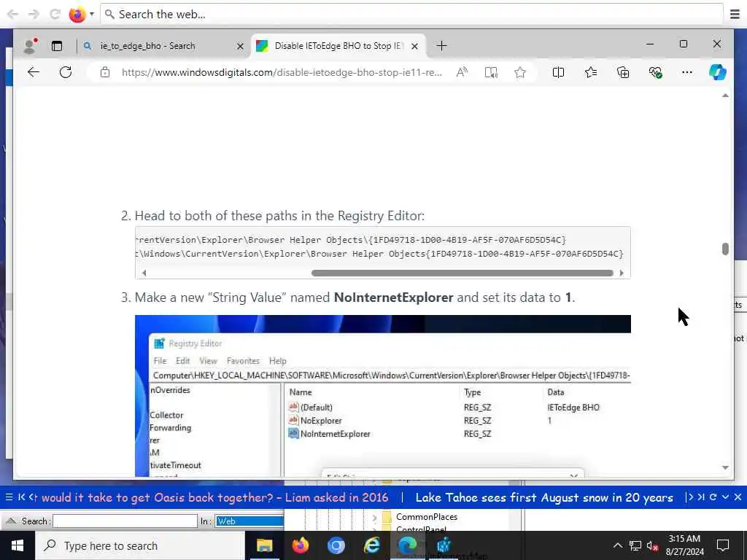
Task: Open the news ticker menu icon
Action: [x=9, y=497]
